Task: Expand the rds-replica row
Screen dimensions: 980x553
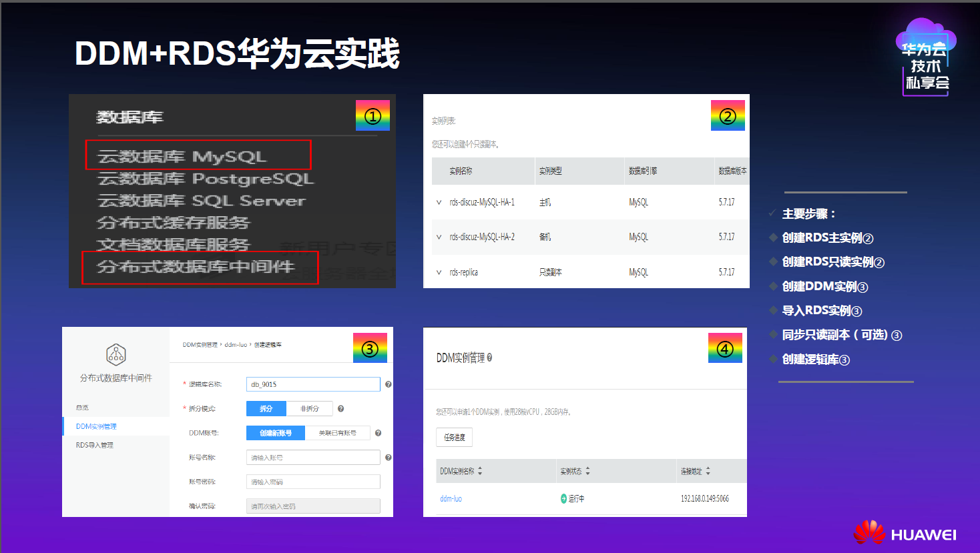Action: 439,272
